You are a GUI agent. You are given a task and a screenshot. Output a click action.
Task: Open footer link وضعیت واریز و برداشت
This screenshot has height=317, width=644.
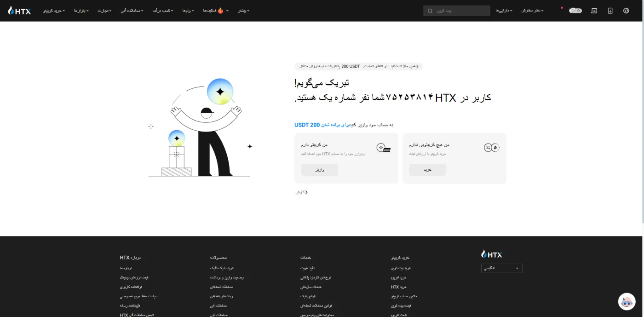(227, 277)
